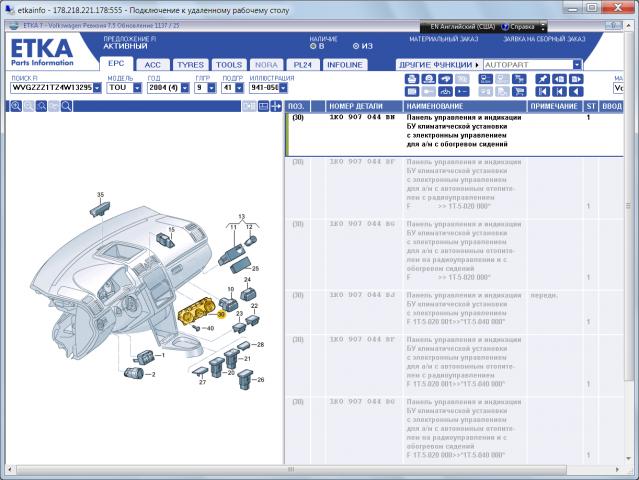Expand the Другие функции menu

pyautogui.click(x=438, y=65)
